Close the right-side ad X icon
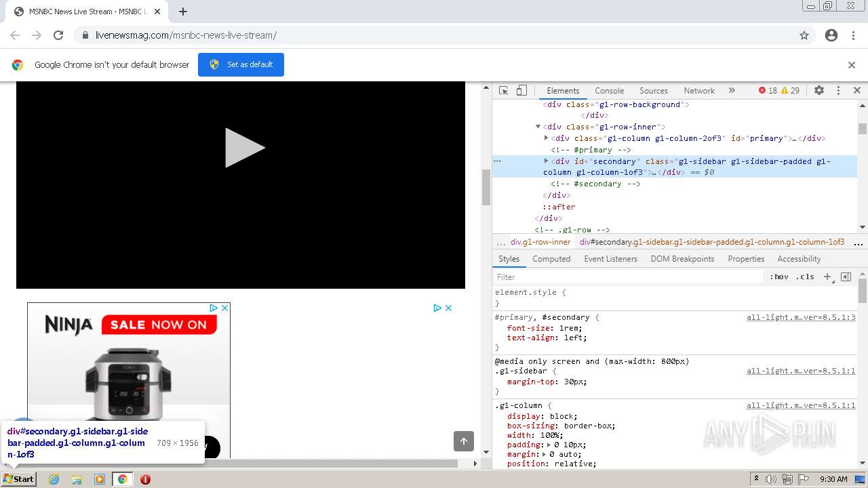Image resolution: width=868 pixels, height=488 pixels. coord(448,308)
